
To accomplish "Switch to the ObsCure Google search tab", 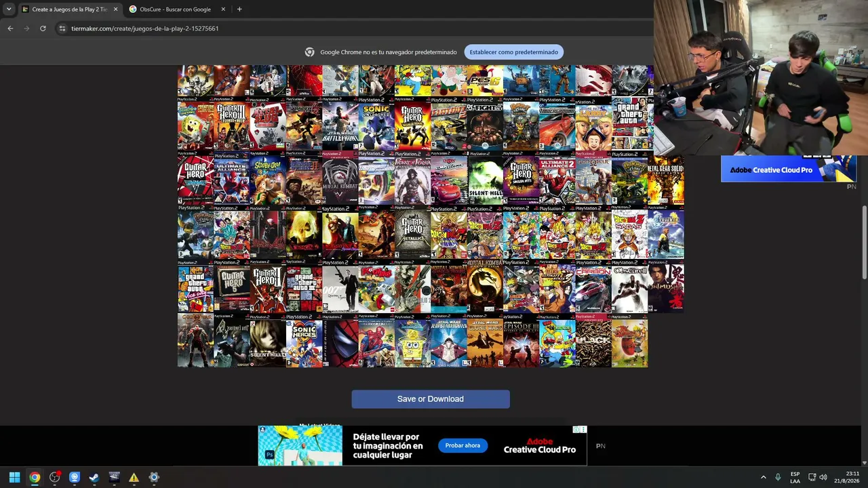I will [x=174, y=9].
